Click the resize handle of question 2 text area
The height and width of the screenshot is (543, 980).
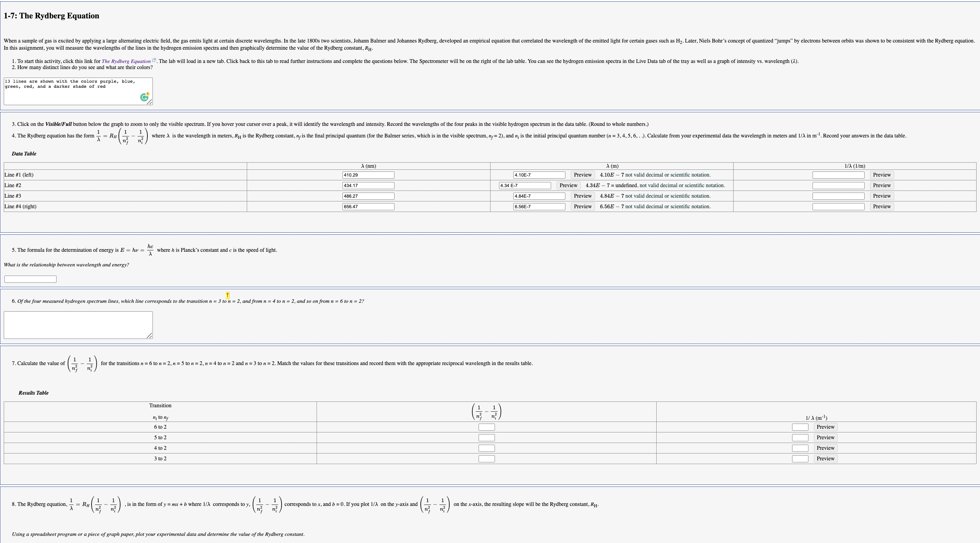[x=150, y=102]
